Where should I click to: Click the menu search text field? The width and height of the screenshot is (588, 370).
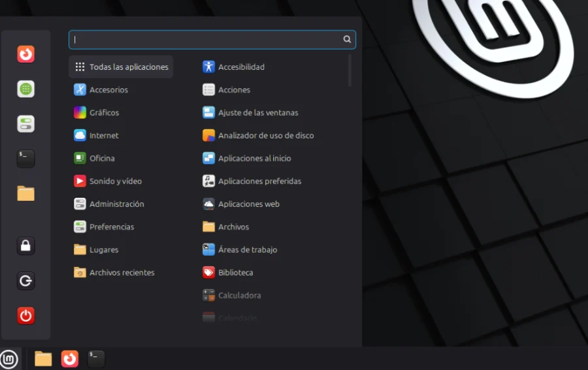pyautogui.click(x=206, y=40)
